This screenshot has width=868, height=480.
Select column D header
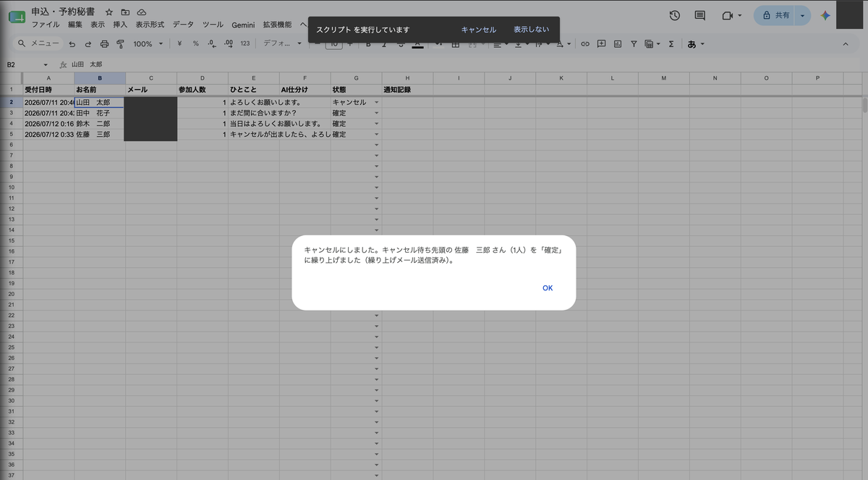click(x=203, y=78)
